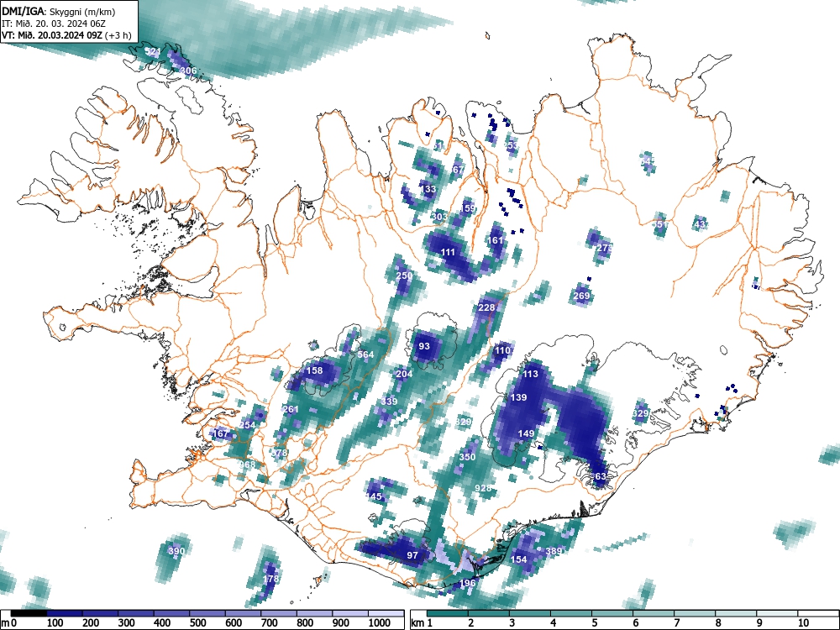
Task: Click the visibility value 273 on the map
Action: [605, 248]
